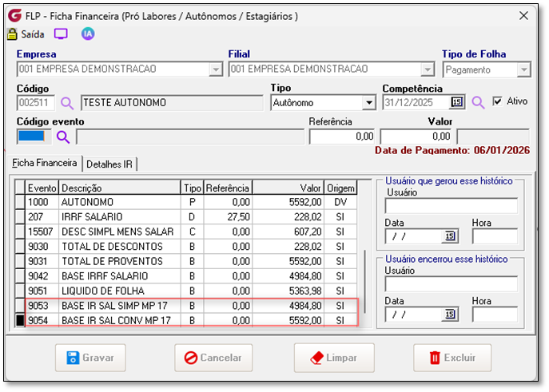Select row marker for 9030 TOTAL DE DESCONTOS
The height and width of the screenshot is (392, 549).
point(20,247)
